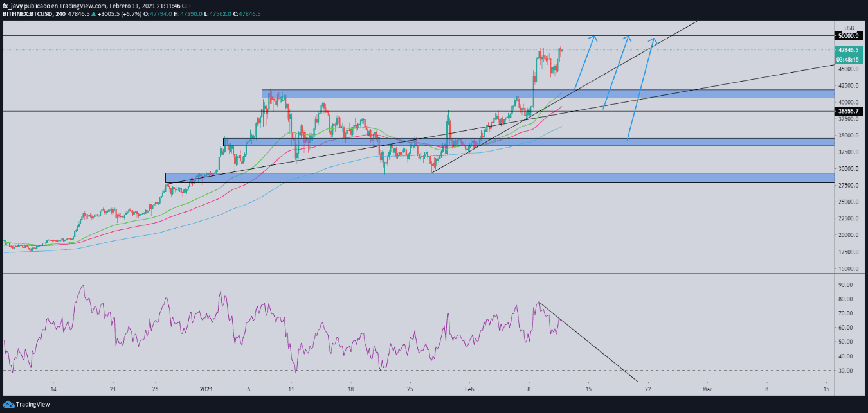868x413 pixels.
Task: Toggle the 38655.7 price tag on the axis
Action: (x=847, y=111)
